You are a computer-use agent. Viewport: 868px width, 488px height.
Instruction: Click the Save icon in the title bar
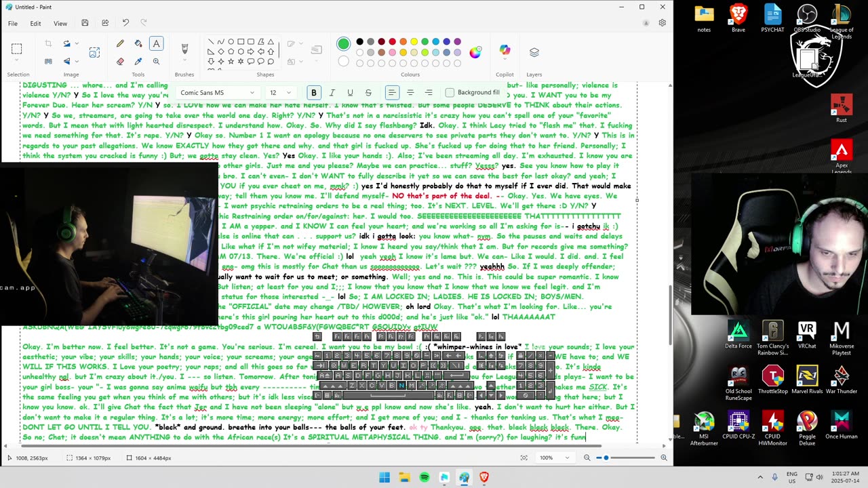(85, 23)
